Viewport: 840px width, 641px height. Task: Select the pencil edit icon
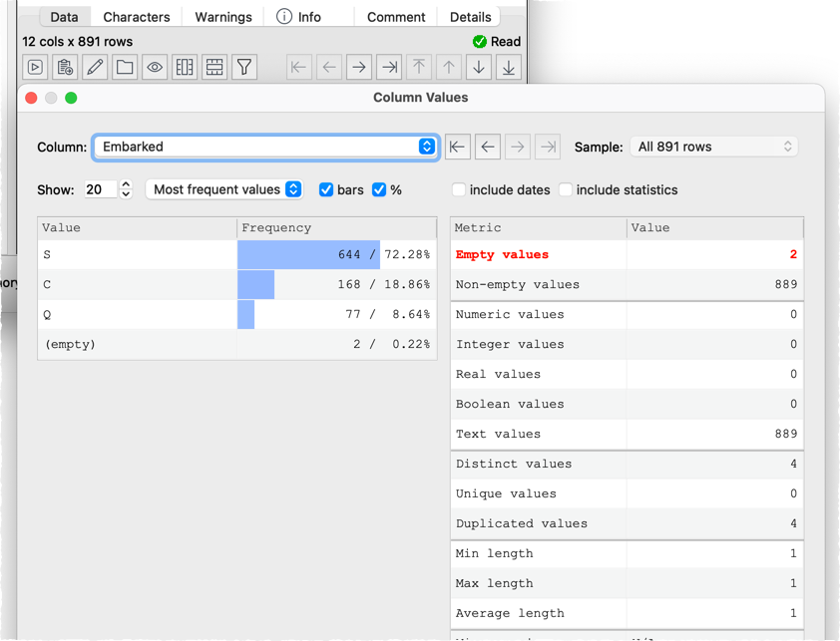pyautogui.click(x=95, y=67)
